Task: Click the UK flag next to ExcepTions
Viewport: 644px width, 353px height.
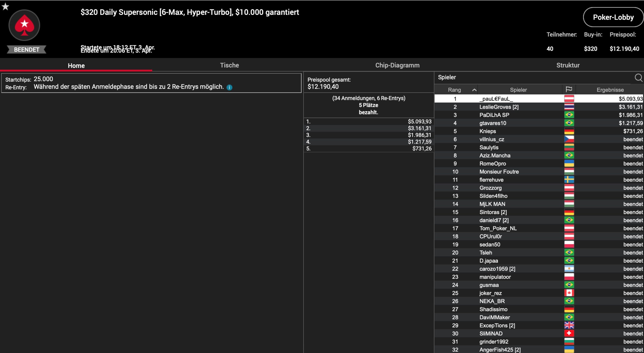Action: (569, 325)
